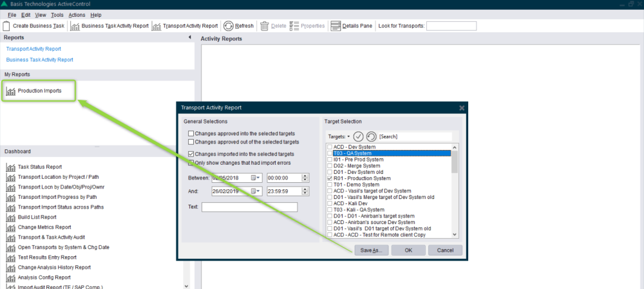Open the Properties toolbar icon
644x289 pixels.
[294, 26]
